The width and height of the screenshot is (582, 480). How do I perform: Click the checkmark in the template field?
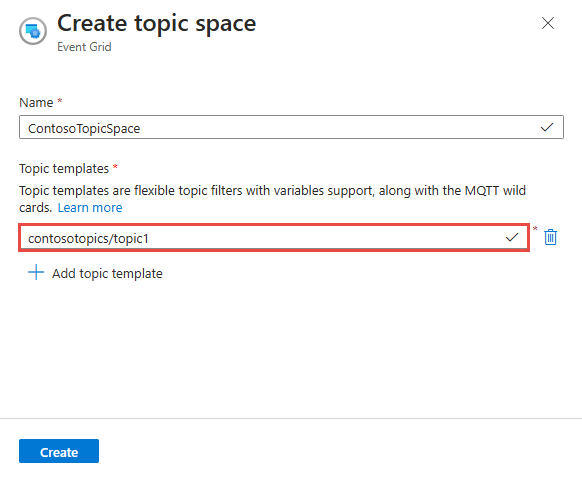[x=512, y=238]
